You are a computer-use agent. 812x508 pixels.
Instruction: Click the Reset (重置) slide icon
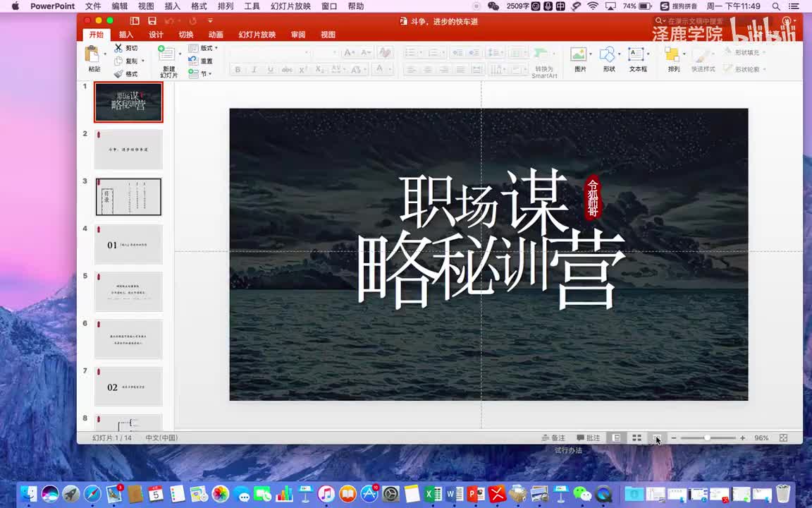click(x=193, y=61)
